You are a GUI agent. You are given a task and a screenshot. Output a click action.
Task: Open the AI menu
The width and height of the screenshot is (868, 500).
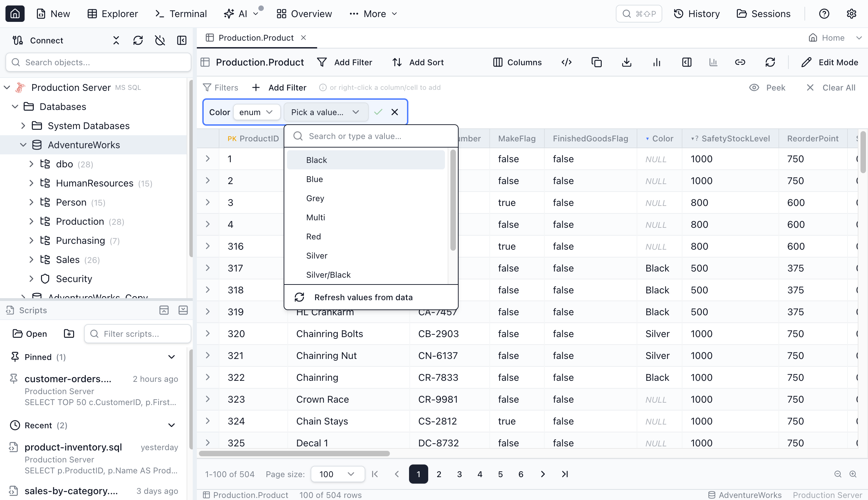(241, 14)
